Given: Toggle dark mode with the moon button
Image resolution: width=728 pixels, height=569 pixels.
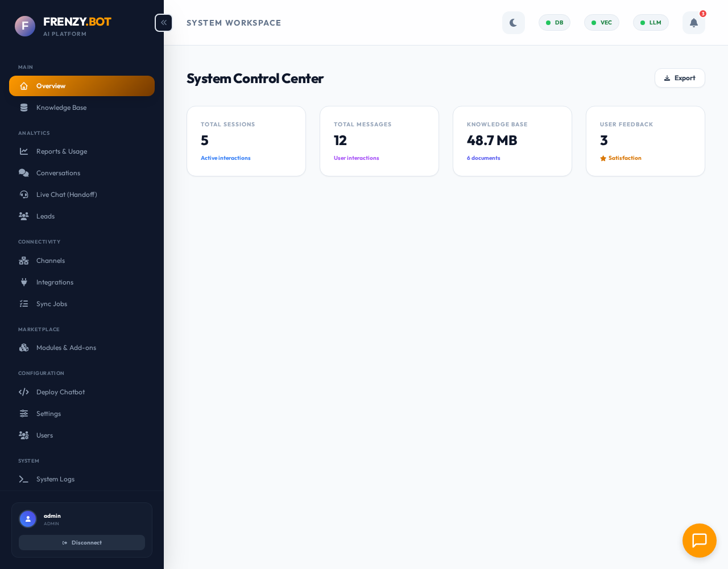Looking at the screenshot, I should [x=514, y=23].
